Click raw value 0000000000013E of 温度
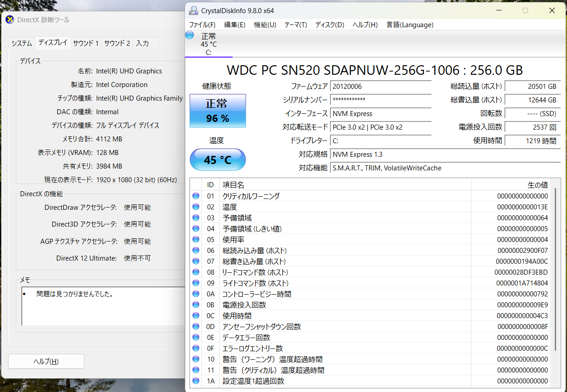567x392 pixels. coord(523,207)
